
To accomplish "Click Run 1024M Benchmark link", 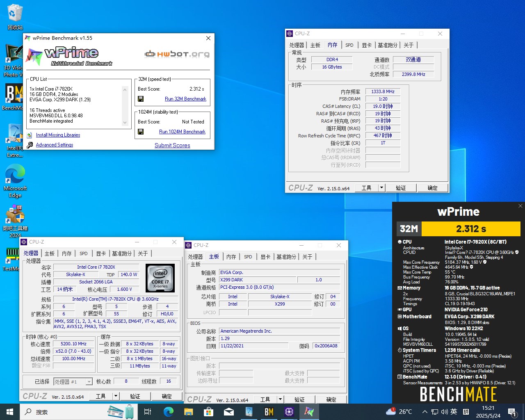I will click(182, 132).
